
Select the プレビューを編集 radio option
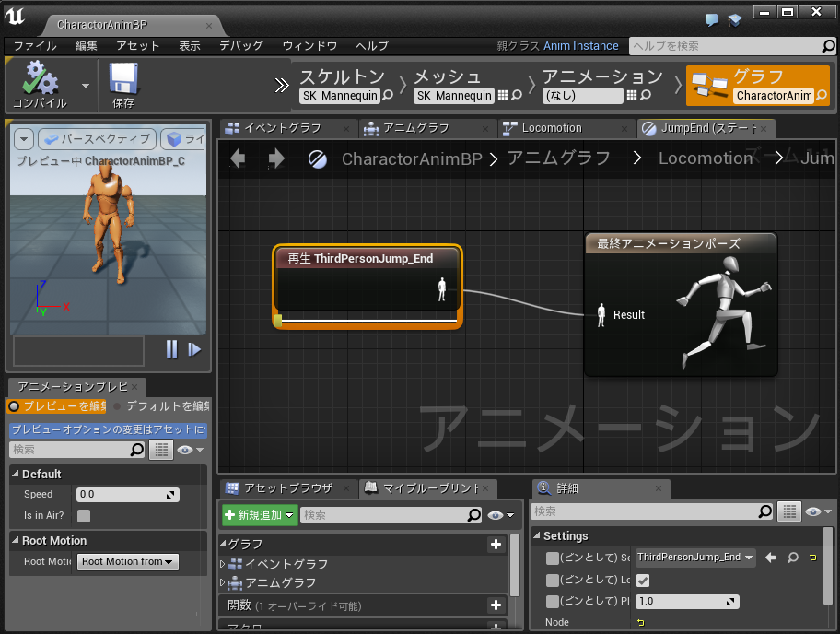[x=57, y=406]
